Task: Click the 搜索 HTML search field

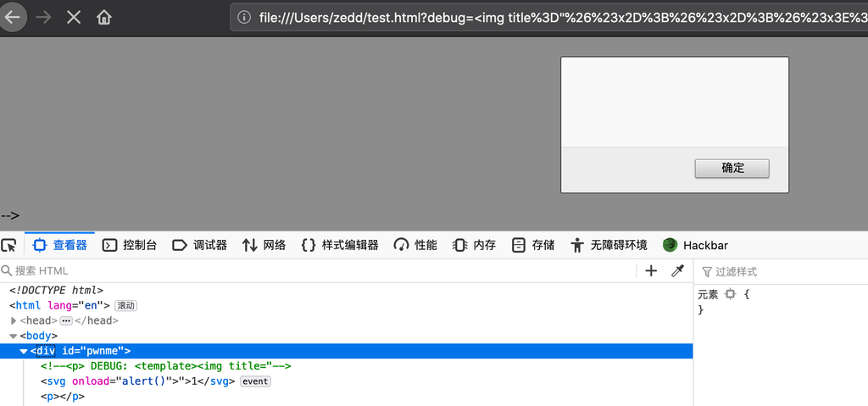Action: [319, 271]
